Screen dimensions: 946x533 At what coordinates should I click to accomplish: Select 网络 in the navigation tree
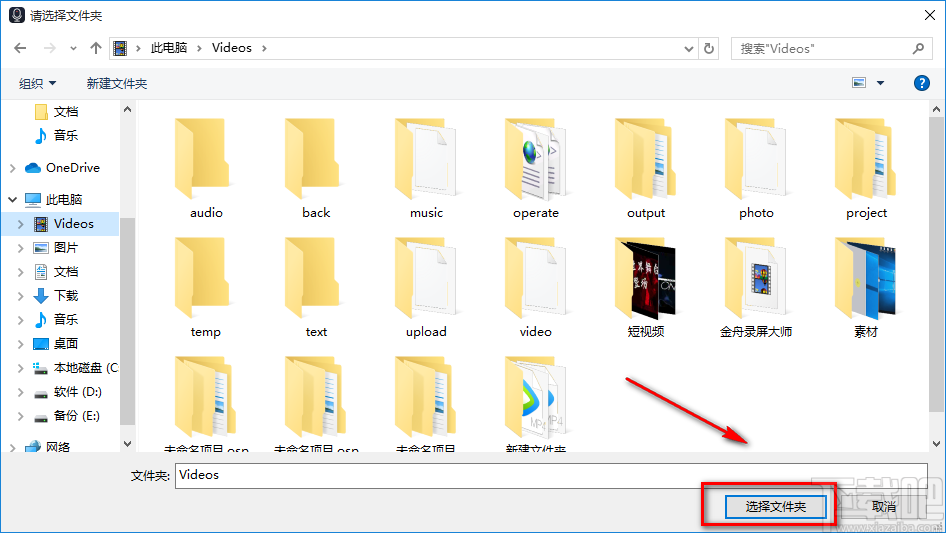(x=48, y=447)
